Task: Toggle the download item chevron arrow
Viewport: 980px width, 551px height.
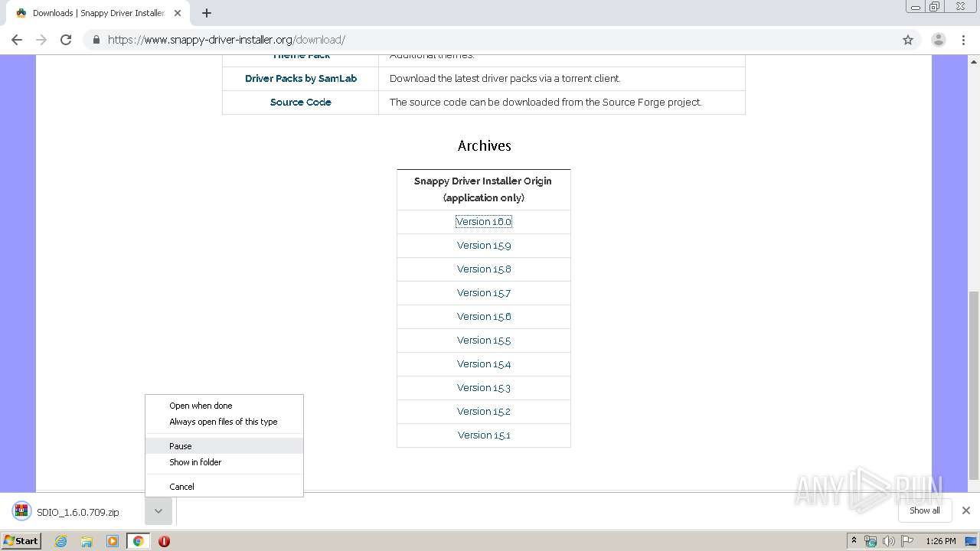Action: tap(158, 511)
